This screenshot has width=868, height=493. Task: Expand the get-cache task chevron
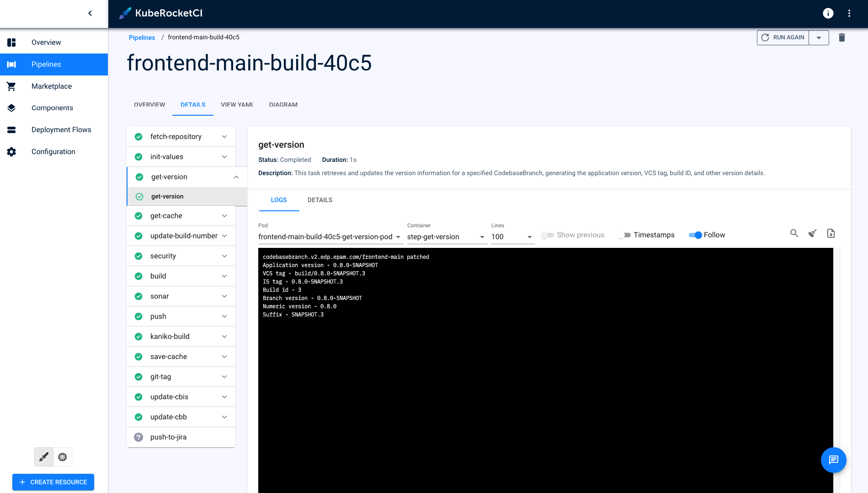coord(224,216)
